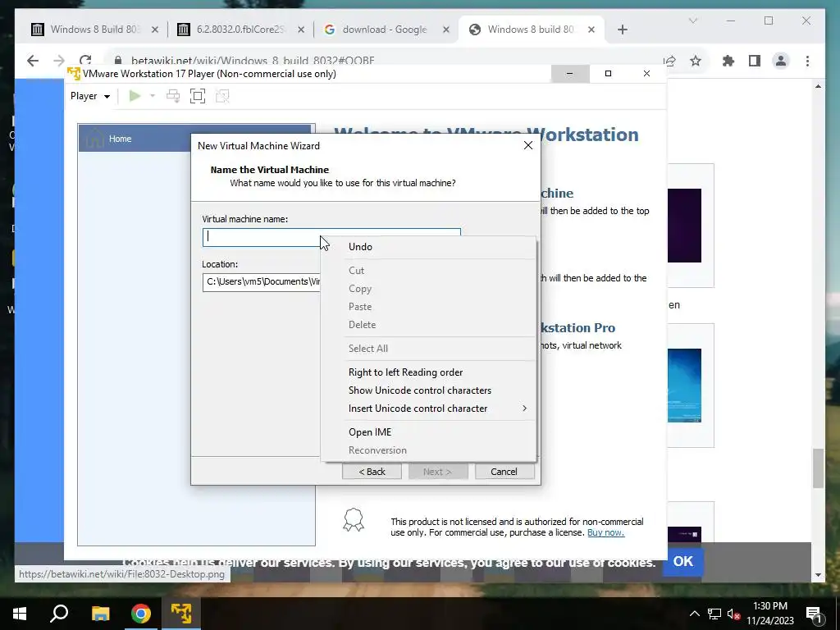Click the VMware Player taskbar icon
The image size is (840, 630).
click(x=181, y=614)
